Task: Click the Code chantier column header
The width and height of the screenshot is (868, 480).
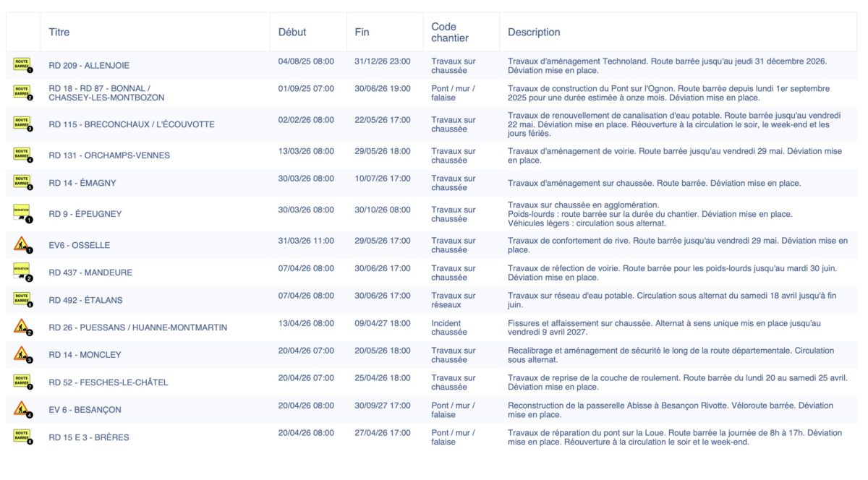Action: [450, 32]
